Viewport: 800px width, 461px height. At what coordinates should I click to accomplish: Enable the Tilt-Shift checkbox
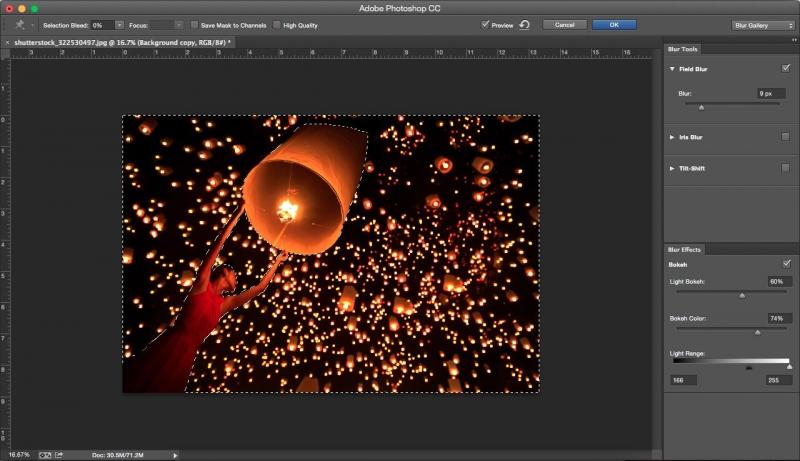click(x=785, y=168)
